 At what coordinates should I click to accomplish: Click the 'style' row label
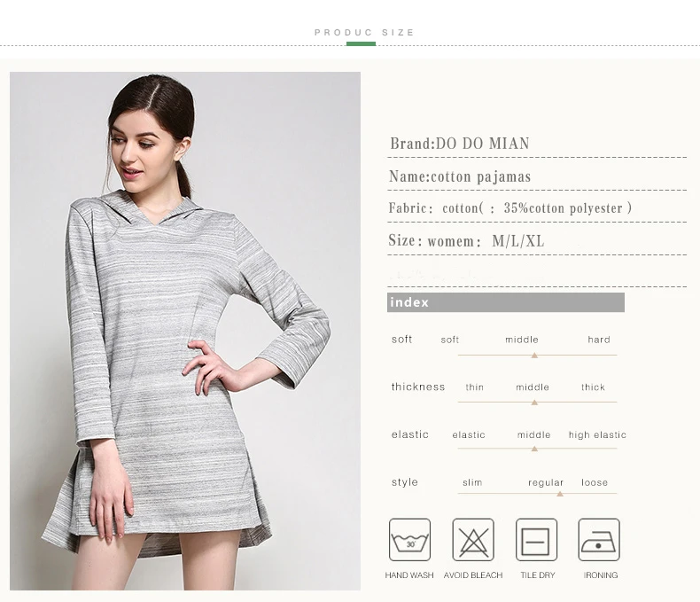pos(404,482)
